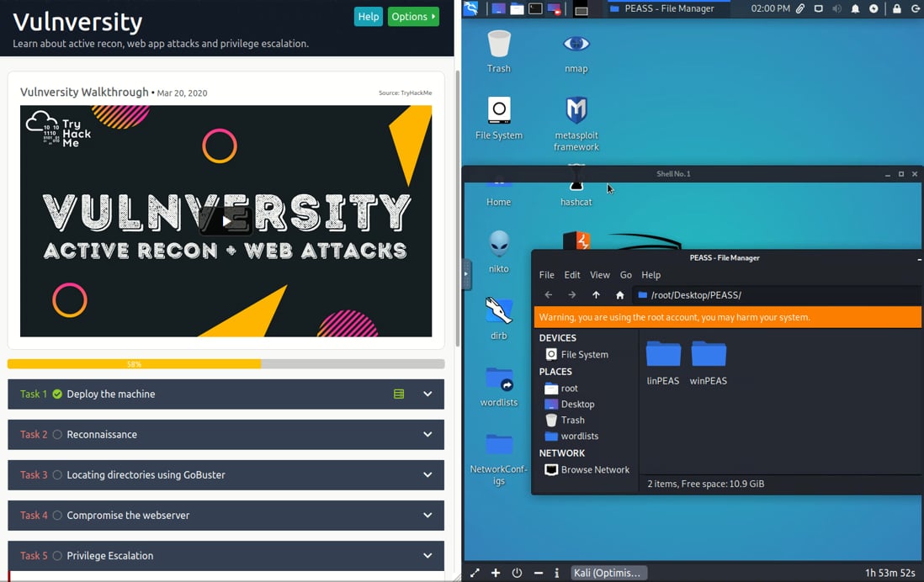The height and width of the screenshot is (582, 924).
Task: Click the Task 4 completion circle
Action: coord(57,516)
